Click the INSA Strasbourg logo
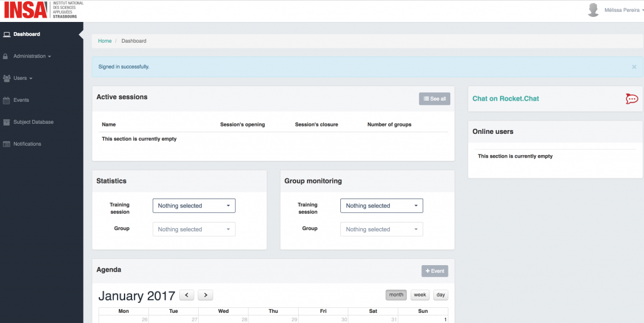The height and width of the screenshot is (323, 644). (x=42, y=11)
